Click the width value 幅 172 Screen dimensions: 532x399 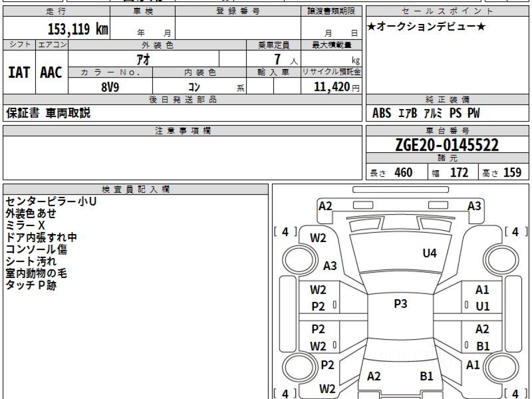(450, 172)
